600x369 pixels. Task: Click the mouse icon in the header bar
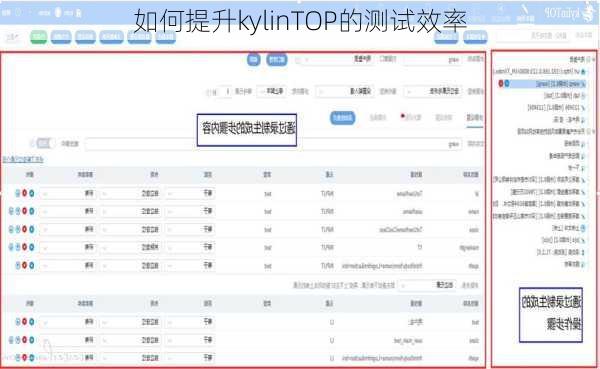pos(58,12)
